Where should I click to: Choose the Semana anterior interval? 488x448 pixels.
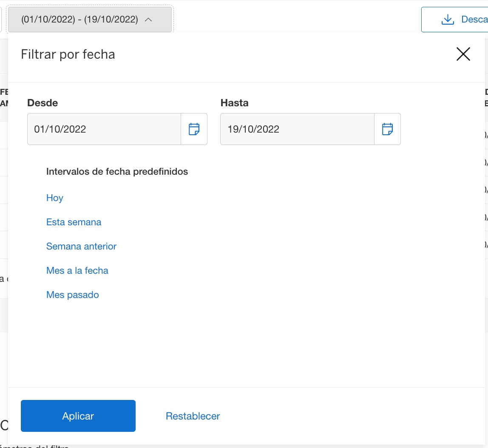81,246
